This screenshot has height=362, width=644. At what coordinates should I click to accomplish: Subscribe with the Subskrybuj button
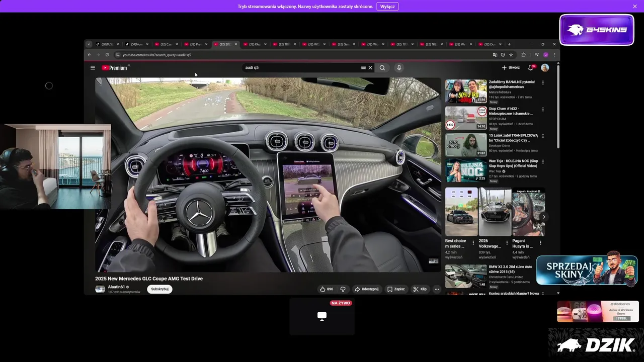click(x=159, y=289)
